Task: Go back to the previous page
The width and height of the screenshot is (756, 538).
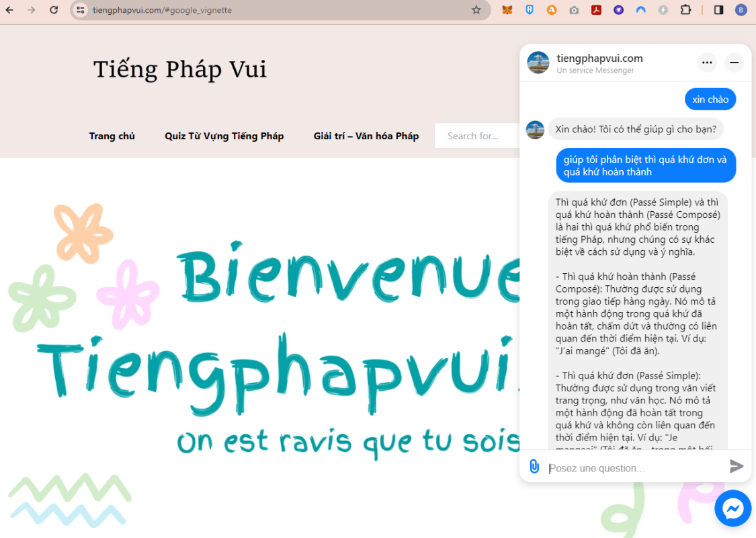Action: [x=10, y=10]
